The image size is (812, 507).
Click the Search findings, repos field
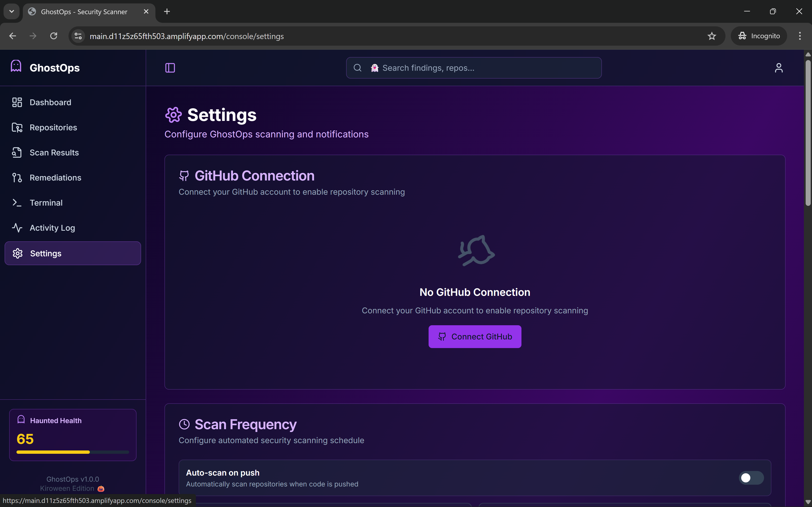tap(483, 68)
